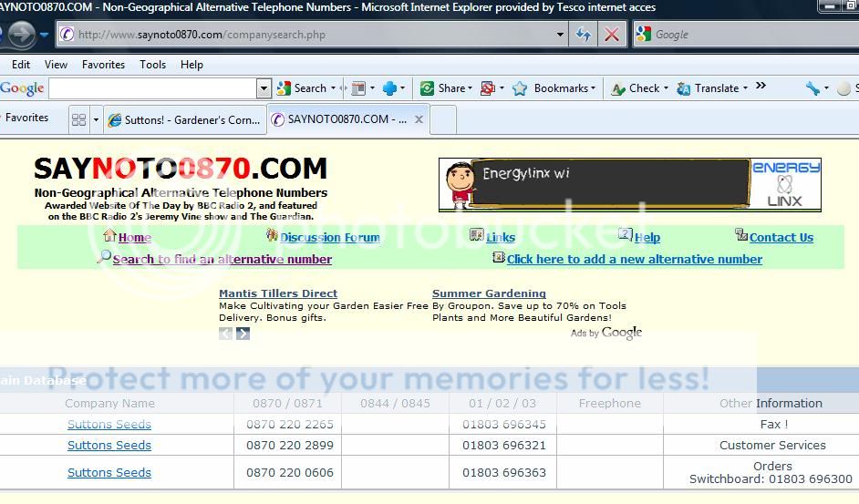The height and width of the screenshot is (504, 859).
Task: Expand the tab list dropdown arrow
Action: [x=96, y=119]
